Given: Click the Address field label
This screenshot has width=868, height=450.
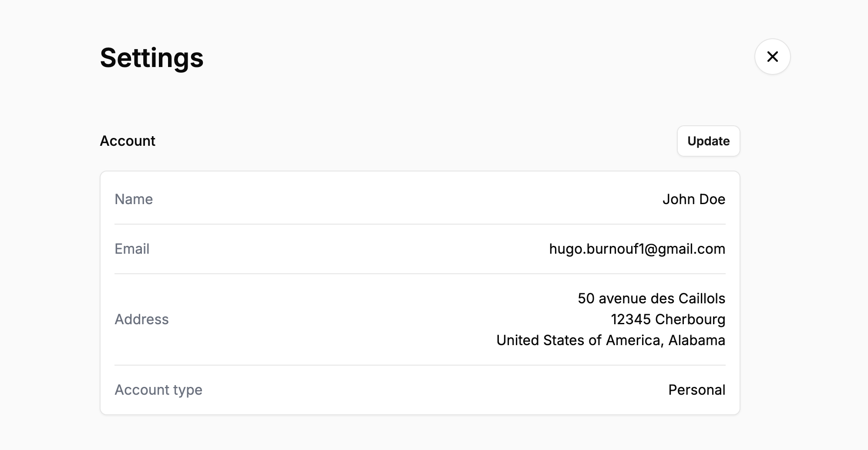Looking at the screenshot, I should (x=141, y=319).
